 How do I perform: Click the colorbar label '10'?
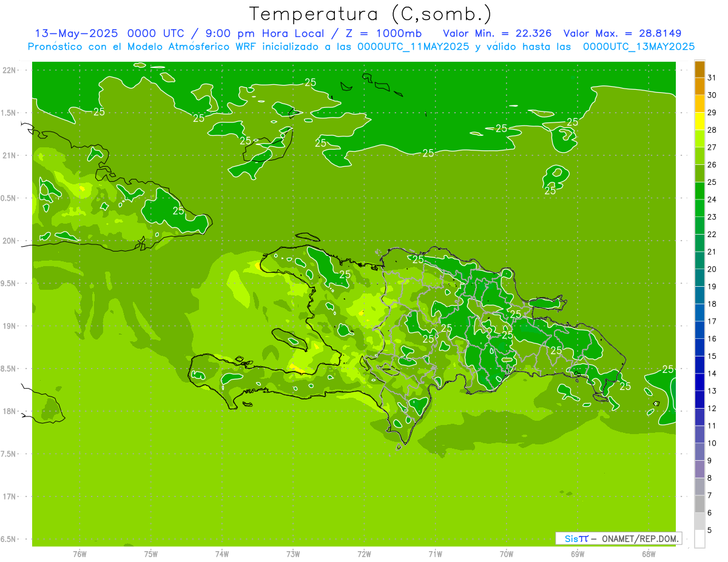(x=712, y=443)
